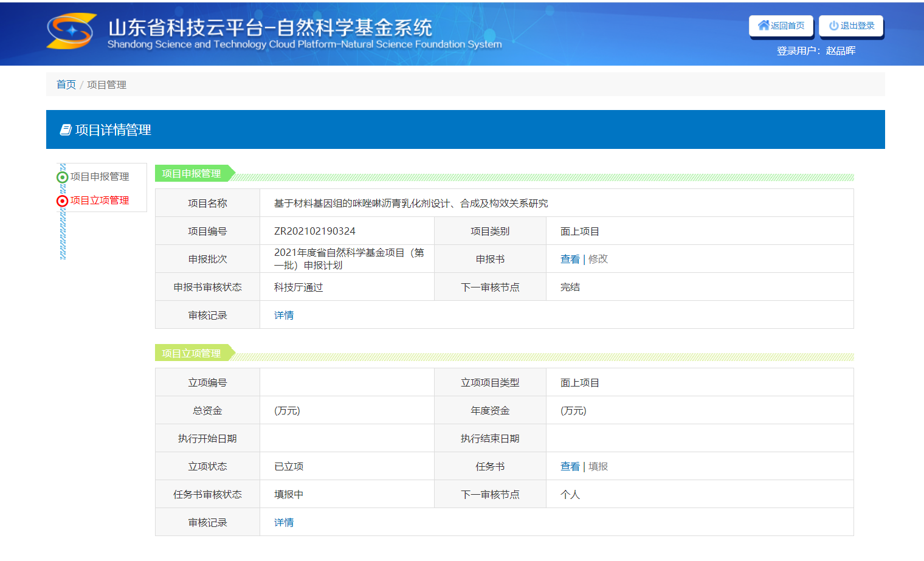The image size is (924, 561).
Task: Click 项目管理 in the breadcrumb
Action: [106, 84]
